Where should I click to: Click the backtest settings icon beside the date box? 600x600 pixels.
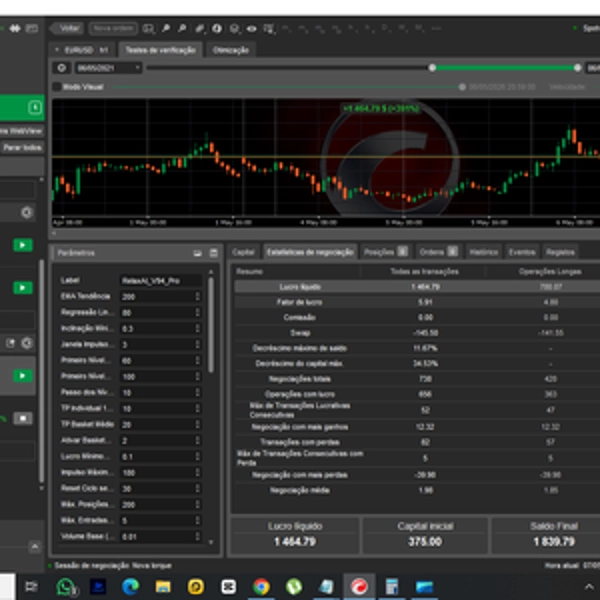point(61,68)
